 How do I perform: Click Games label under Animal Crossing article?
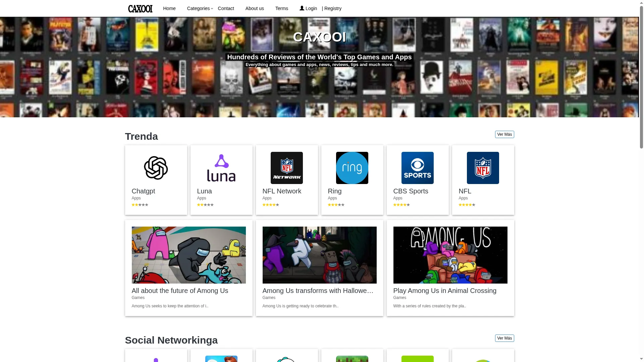(x=400, y=298)
